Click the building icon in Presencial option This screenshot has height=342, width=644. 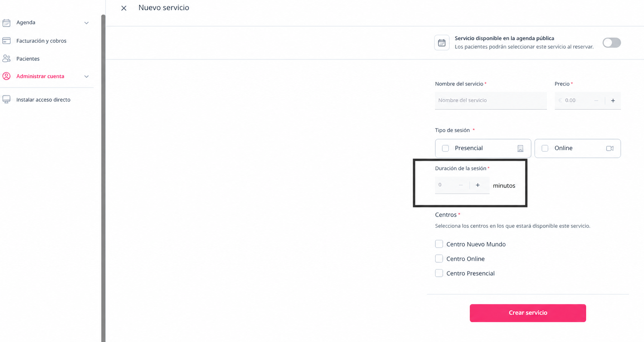(x=520, y=149)
